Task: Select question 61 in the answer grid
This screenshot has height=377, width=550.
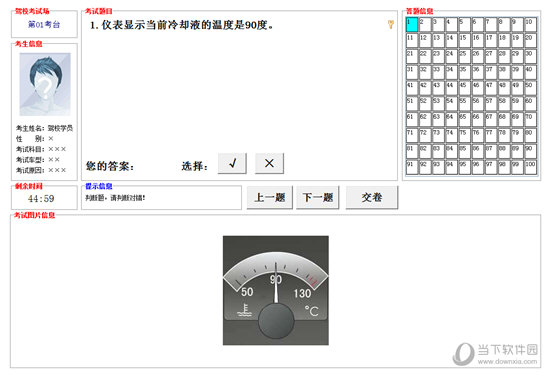Action: [x=412, y=120]
